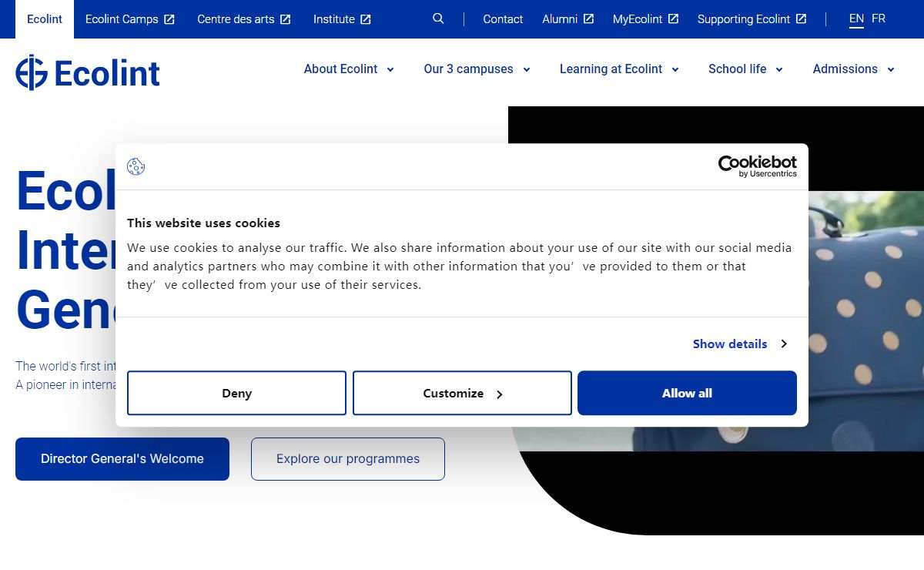Click the external link icon beside Alumni
Screen dimensions: 924x570
coord(589,18)
